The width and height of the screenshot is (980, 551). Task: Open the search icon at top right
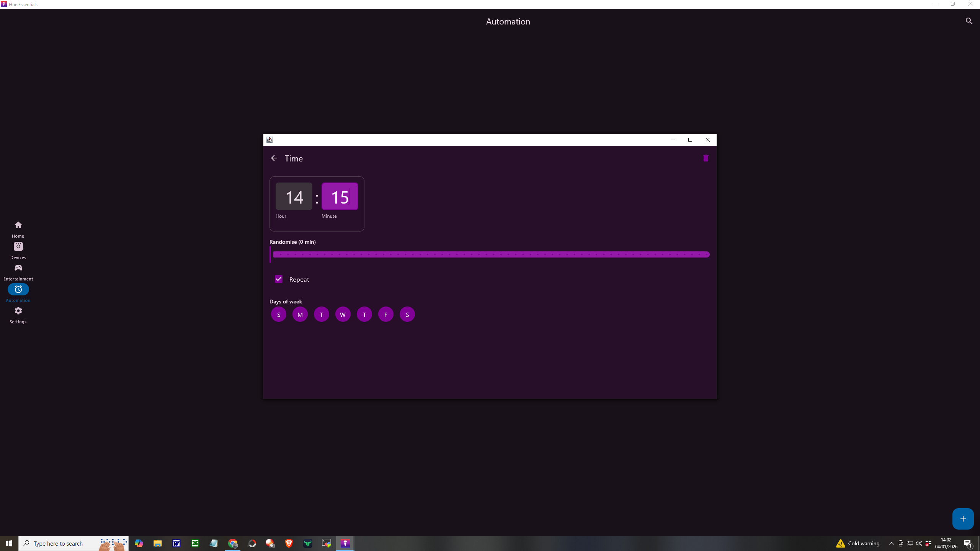coord(969,21)
